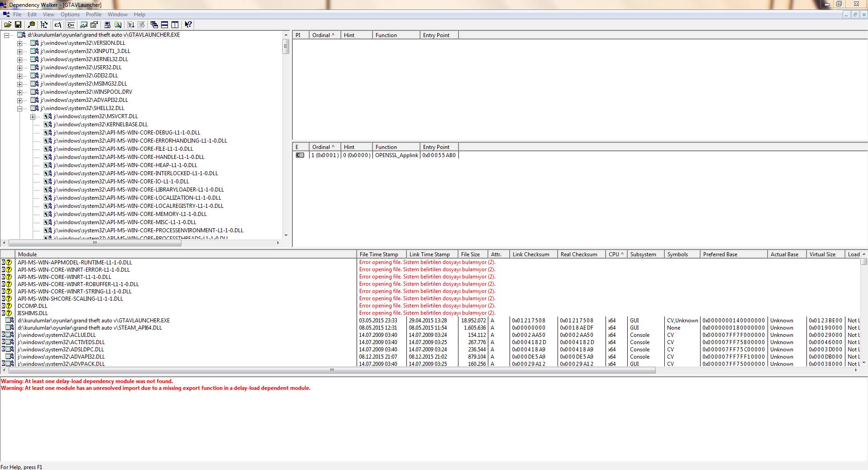Screen dimensions: 868x470
Task: Click the Copy to clipboard toolbar icon
Action: (x=31, y=25)
